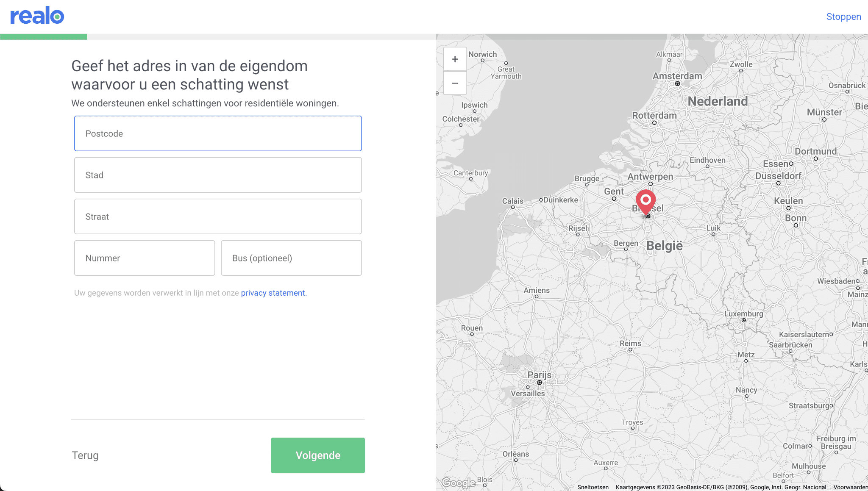868x491 pixels.
Task: Zoom out on the map
Action: pyautogui.click(x=455, y=83)
